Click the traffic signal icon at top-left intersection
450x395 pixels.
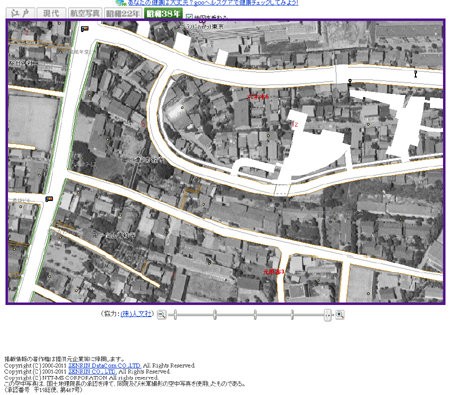[x=85, y=29]
